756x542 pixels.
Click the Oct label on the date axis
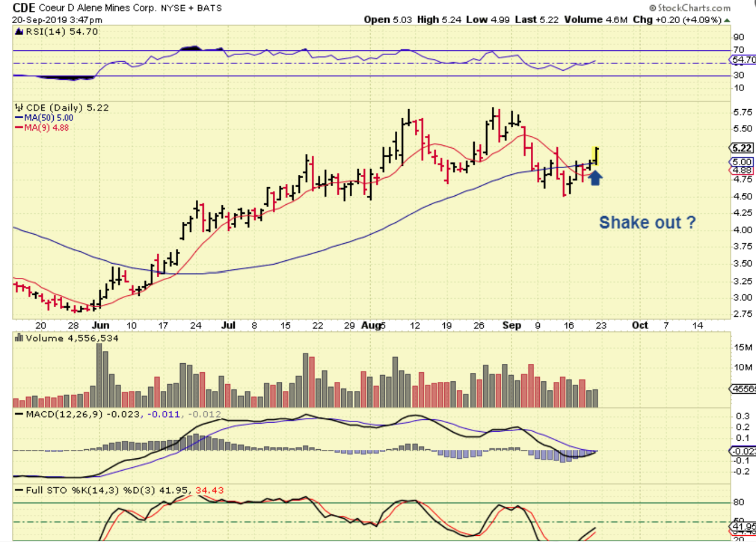coord(640,325)
